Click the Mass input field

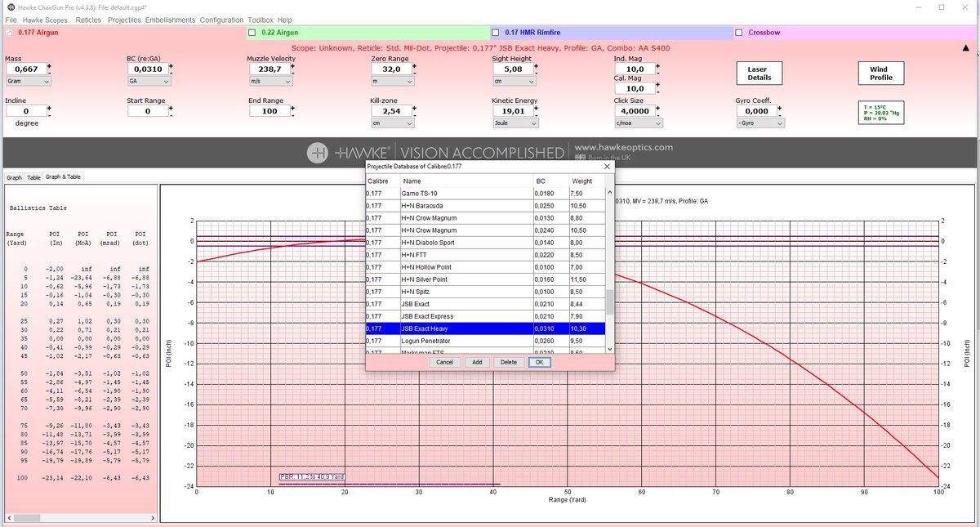(x=25, y=69)
